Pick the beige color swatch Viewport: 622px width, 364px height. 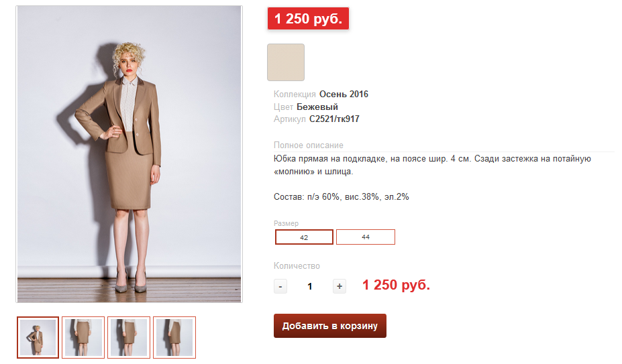(x=286, y=62)
